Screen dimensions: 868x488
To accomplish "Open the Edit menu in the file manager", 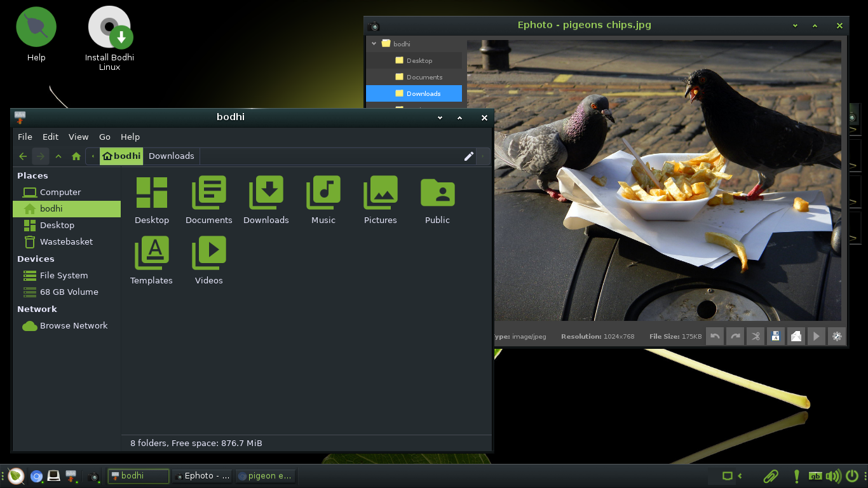I will pyautogui.click(x=50, y=137).
